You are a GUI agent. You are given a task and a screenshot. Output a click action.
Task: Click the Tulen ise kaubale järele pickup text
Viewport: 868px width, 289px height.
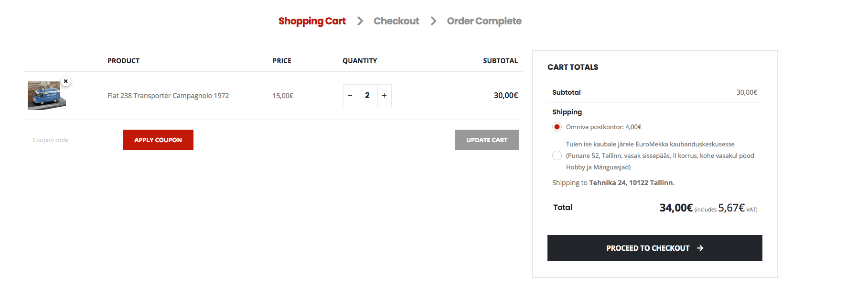pyautogui.click(x=660, y=156)
